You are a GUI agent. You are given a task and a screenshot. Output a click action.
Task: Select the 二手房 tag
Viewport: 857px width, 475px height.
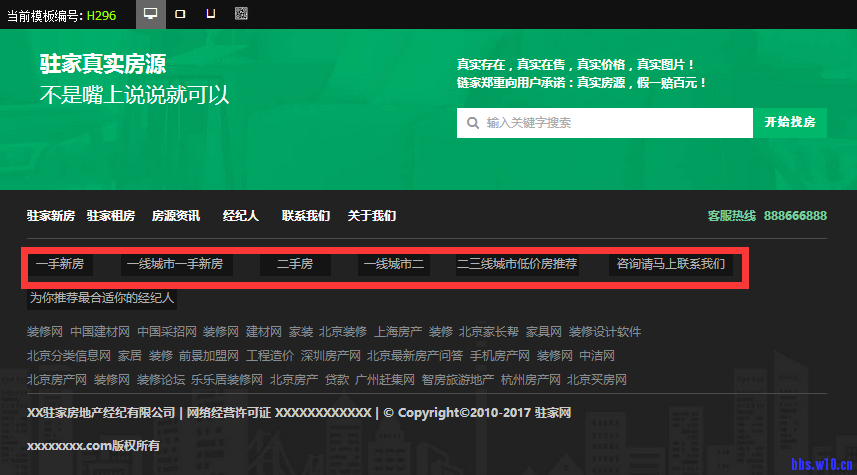point(294,265)
